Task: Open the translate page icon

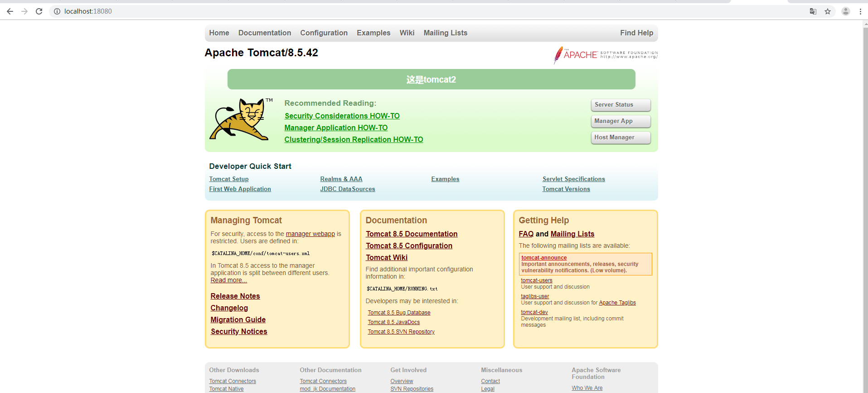Action: tap(813, 11)
